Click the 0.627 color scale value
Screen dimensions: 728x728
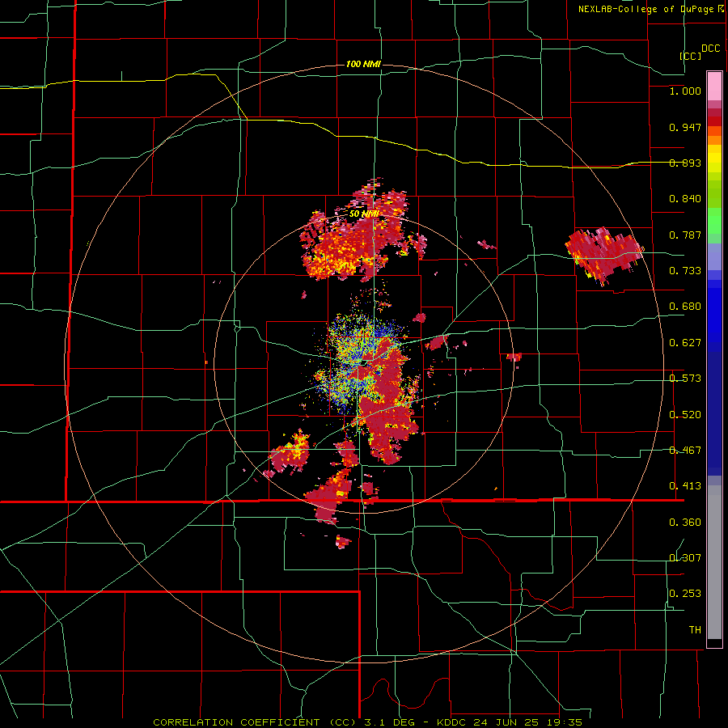(x=685, y=343)
